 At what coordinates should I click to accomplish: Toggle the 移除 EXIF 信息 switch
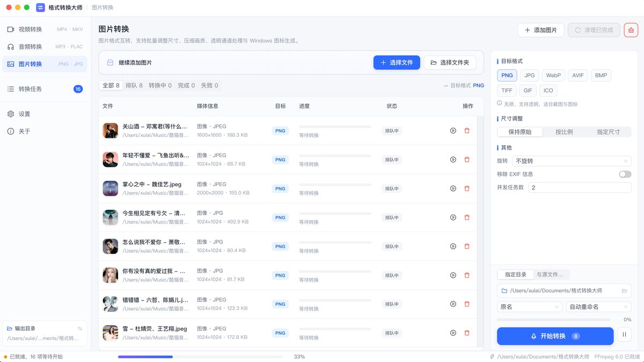pyautogui.click(x=625, y=174)
